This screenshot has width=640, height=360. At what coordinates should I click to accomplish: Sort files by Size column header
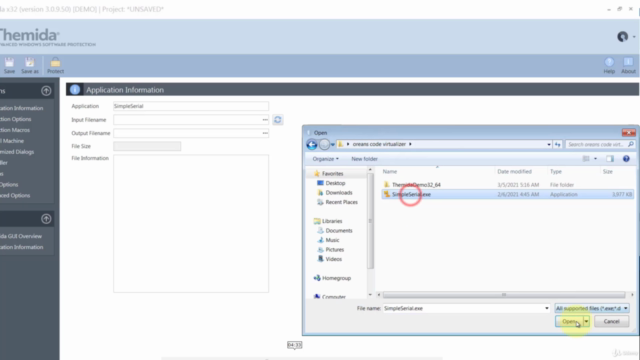coord(617,172)
